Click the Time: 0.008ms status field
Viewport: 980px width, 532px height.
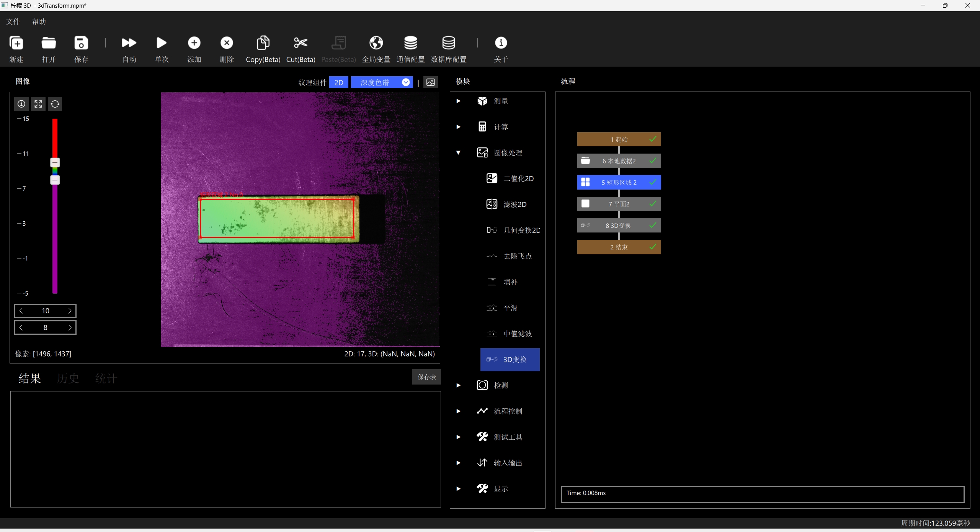(762, 494)
